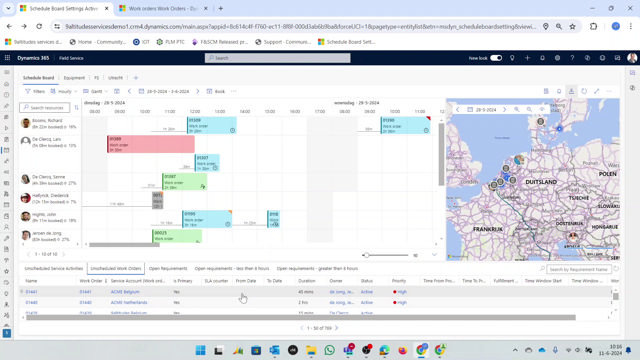This screenshot has height=360, width=640.
Task: Open the help question mark icon
Action: (x=572, y=58)
